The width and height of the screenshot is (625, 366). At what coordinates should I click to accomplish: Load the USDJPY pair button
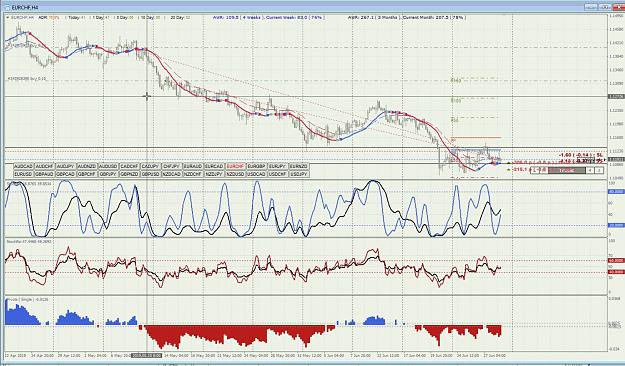(x=299, y=174)
